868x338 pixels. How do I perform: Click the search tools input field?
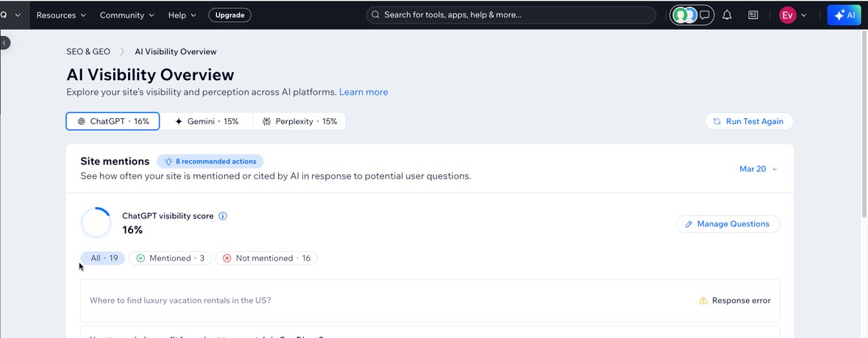click(511, 15)
